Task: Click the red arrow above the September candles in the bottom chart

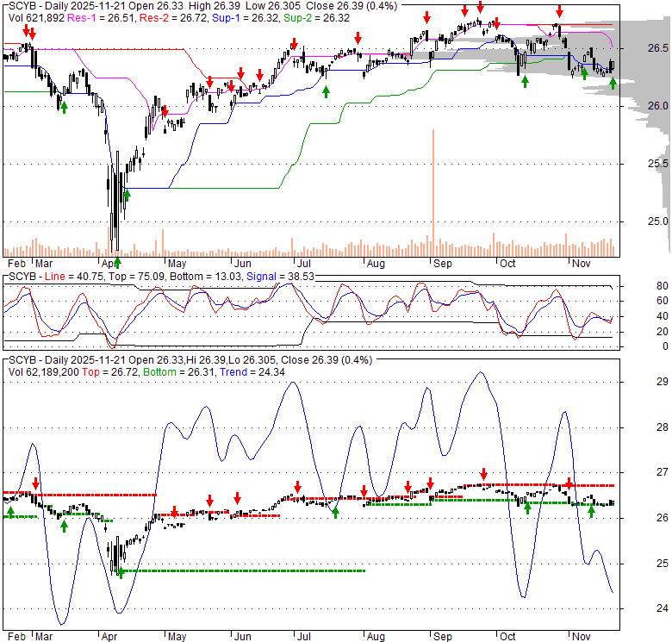Action: point(483,473)
